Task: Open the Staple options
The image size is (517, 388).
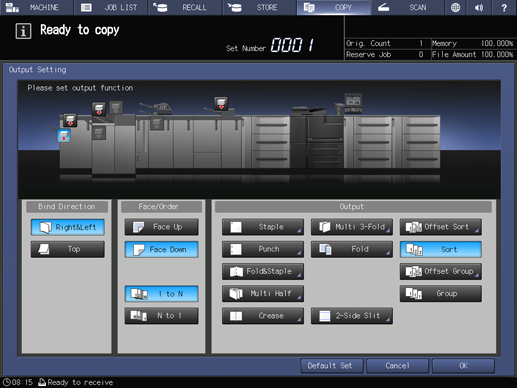Action: click(263, 227)
